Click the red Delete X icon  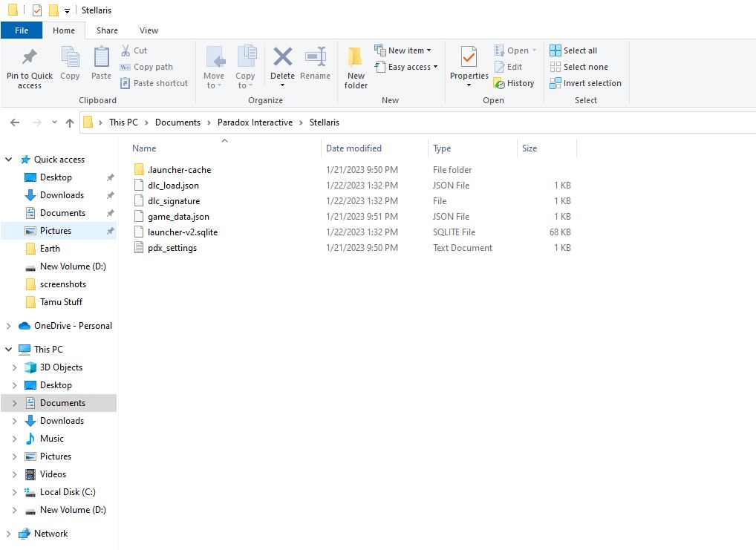coord(282,57)
